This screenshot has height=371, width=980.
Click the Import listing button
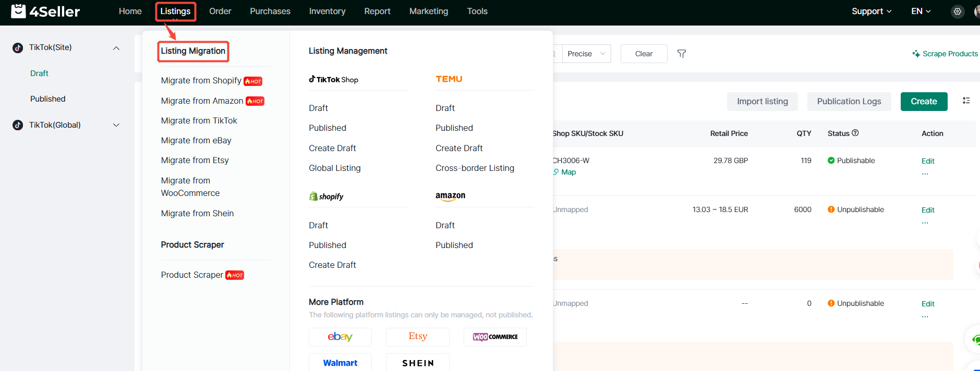(x=763, y=102)
